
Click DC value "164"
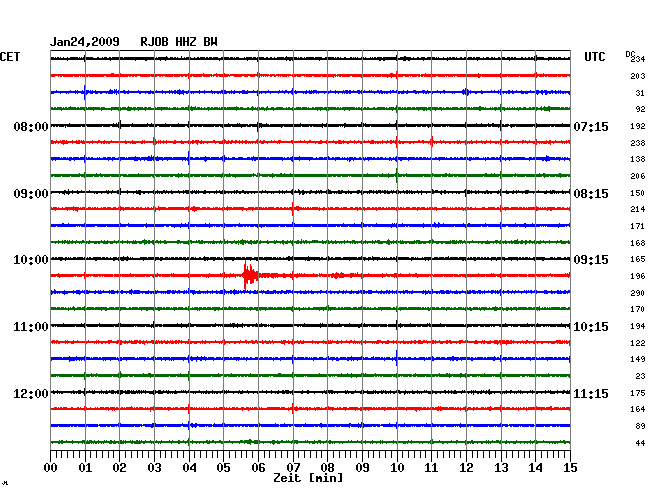pyautogui.click(x=638, y=409)
